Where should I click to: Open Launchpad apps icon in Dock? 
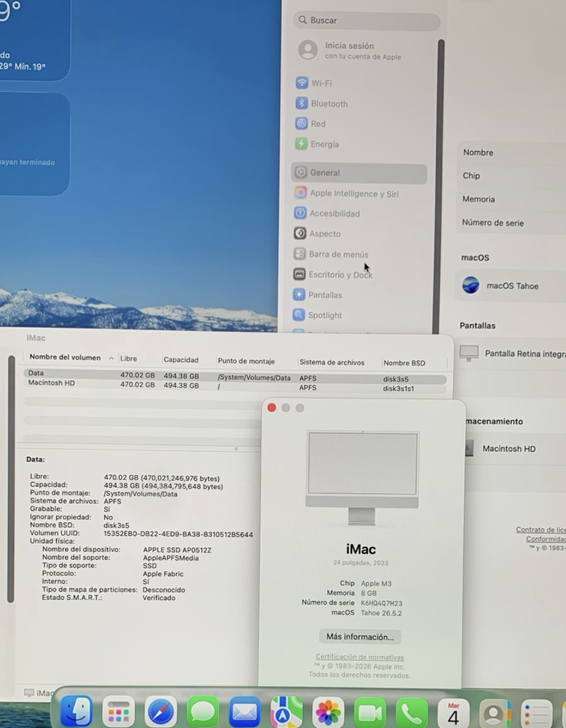coord(119,712)
